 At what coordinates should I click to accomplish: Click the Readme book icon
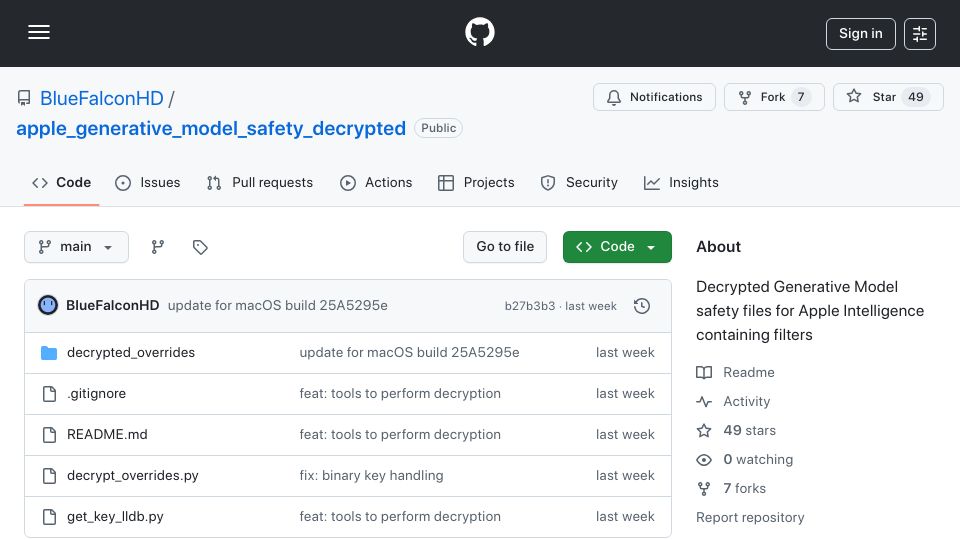click(704, 372)
